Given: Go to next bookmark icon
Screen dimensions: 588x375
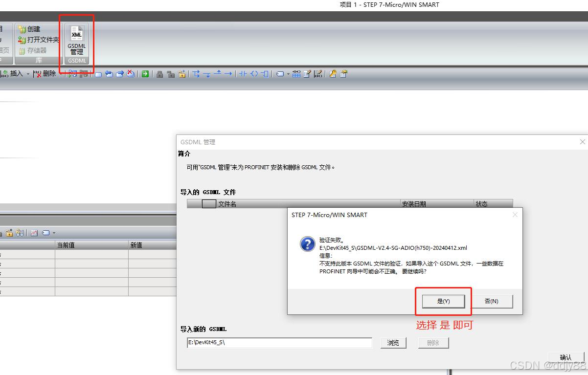Looking at the screenshot, I should pyautogui.click(x=119, y=74).
